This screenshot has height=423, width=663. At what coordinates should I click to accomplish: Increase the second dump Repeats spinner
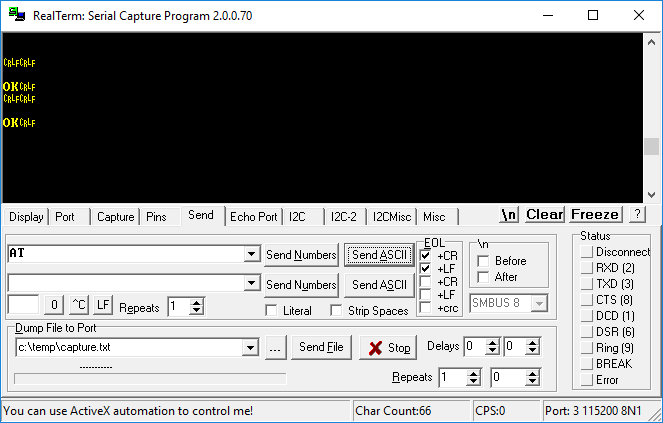[x=533, y=374]
